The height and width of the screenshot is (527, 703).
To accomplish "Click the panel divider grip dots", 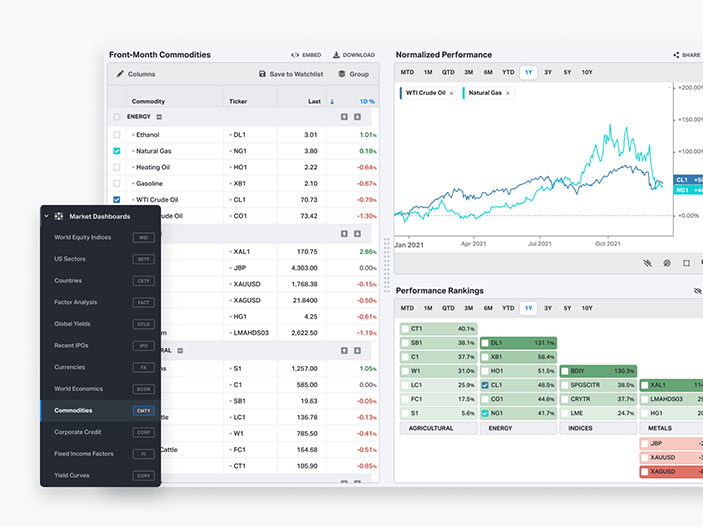I will tap(386, 266).
